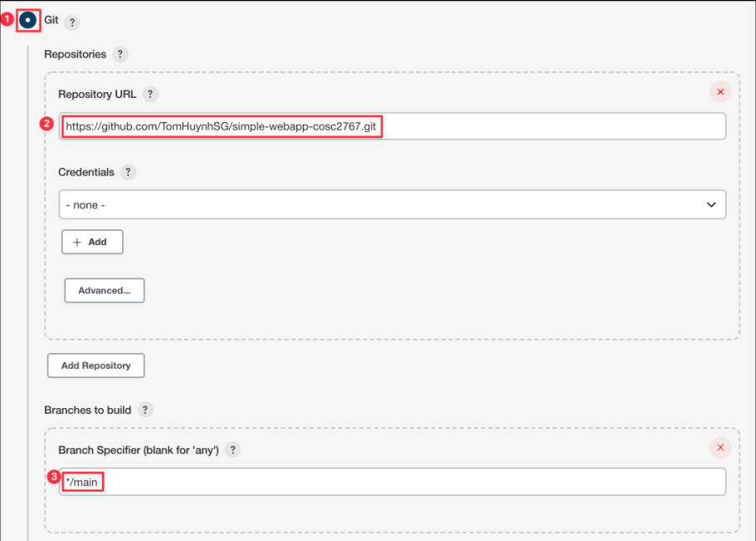Open help for Git option
Image resolution: width=756 pixels, height=541 pixels.
(x=72, y=23)
